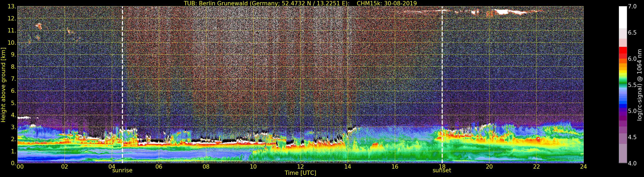Select the 'CHM15k: 30-08-2019' text in the title
This screenshot has height=177, width=644.
pyautogui.click(x=387, y=3)
